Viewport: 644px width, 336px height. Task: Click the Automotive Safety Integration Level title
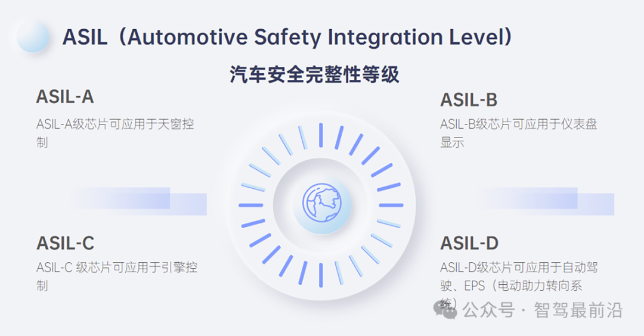[287, 37]
